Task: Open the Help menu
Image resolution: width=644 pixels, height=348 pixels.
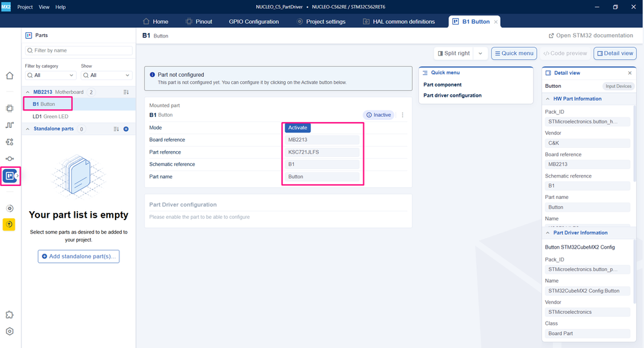Action: pyautogui.click(x=61, y=7)
